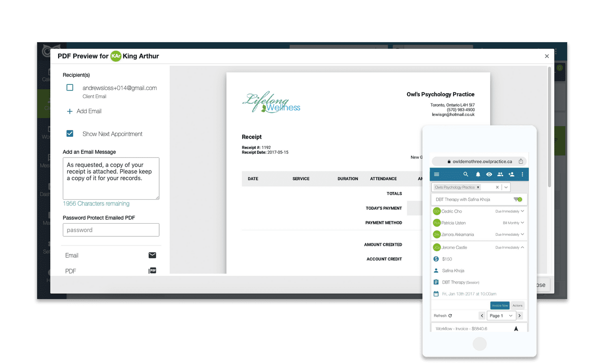Click the Invoice Now button
603x364 pixels.
pyautogui.click(x=499, y=305)
